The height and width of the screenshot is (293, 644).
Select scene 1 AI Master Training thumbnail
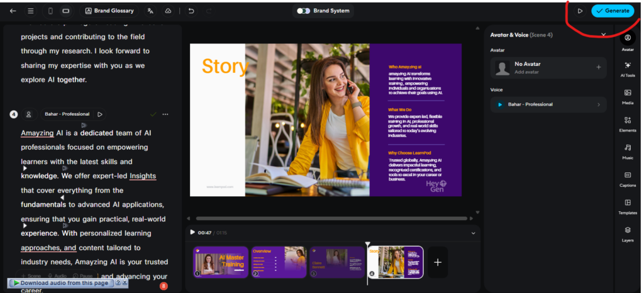221,263
